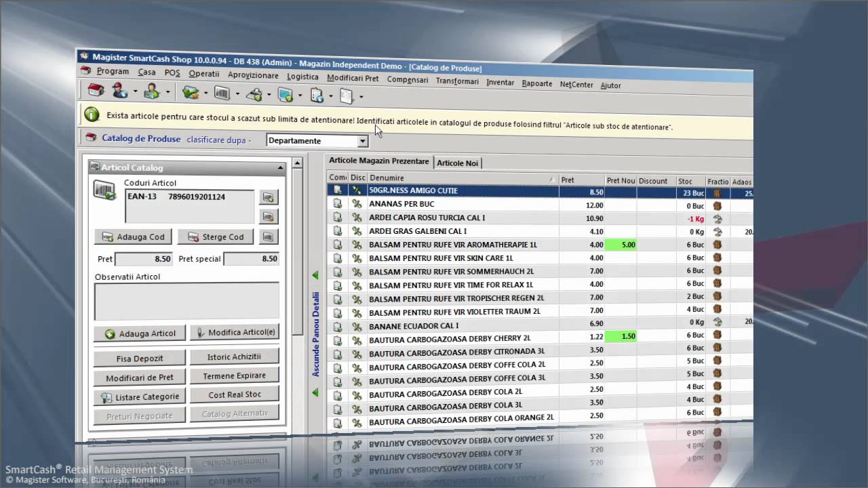Click fractio box icon on DERBY COLA 2L row
This screenshot has width=868, height=488.
click(x=717, y=386)
